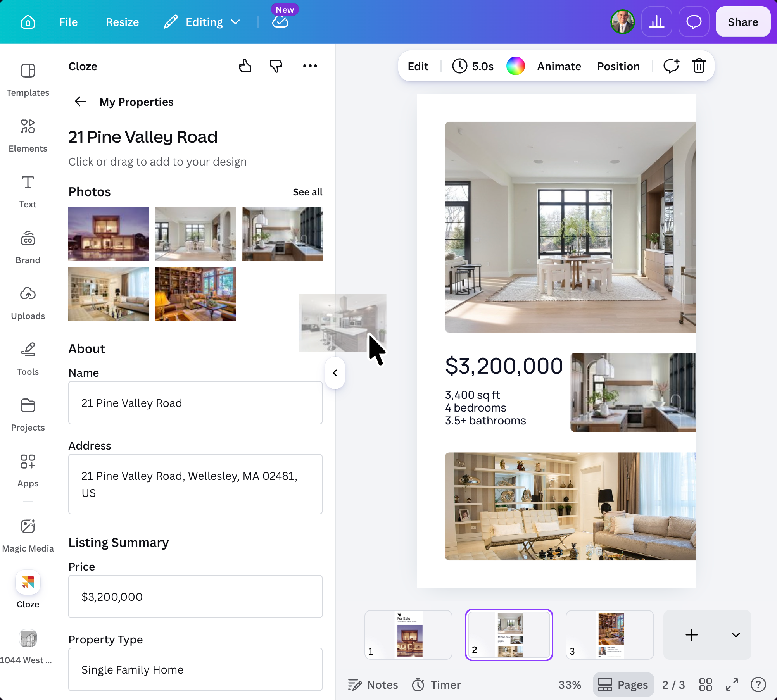Select the 3,400 sq ft details text
777x700 pixels.
click(485, 408)
